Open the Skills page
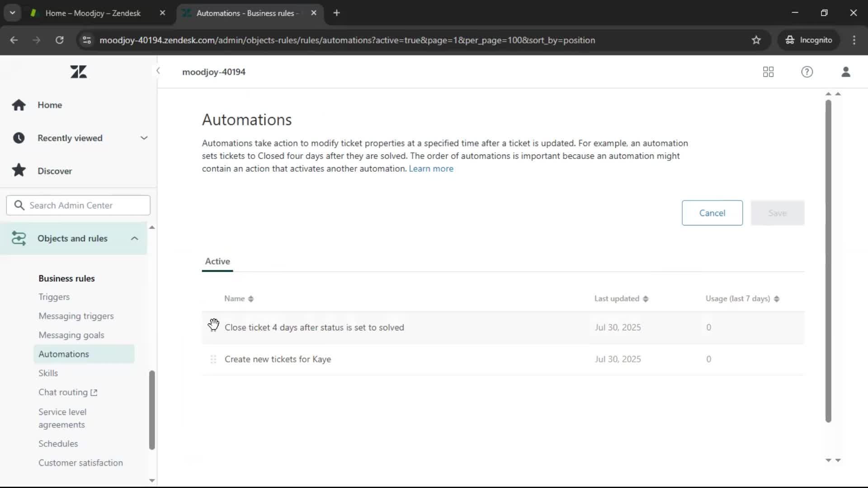This screenshot has height=488, width=868. pos(48,373)
